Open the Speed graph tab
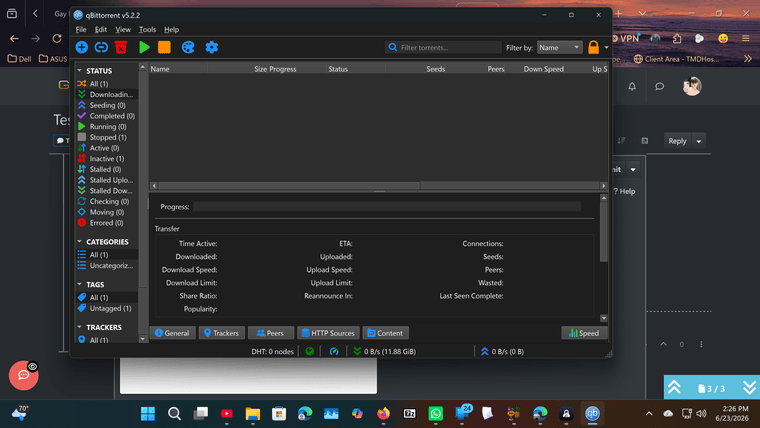Image resolution: width=760 pixels, height=428 pixels. 584,333
